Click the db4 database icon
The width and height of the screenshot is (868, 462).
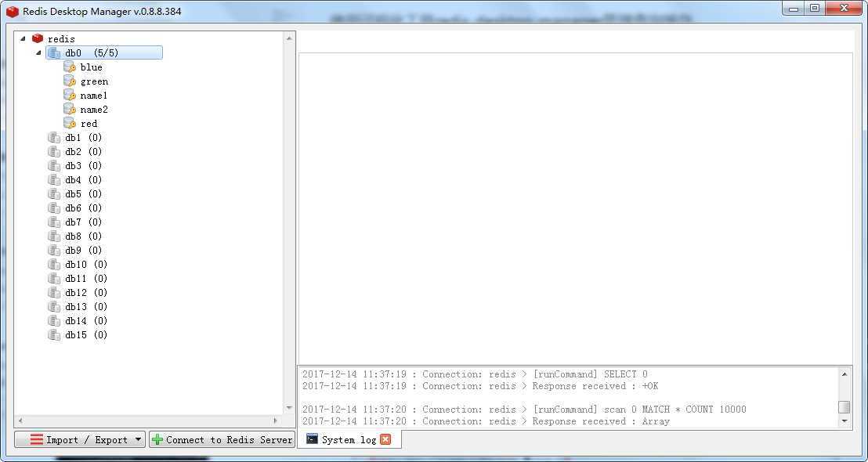point(54,180)
